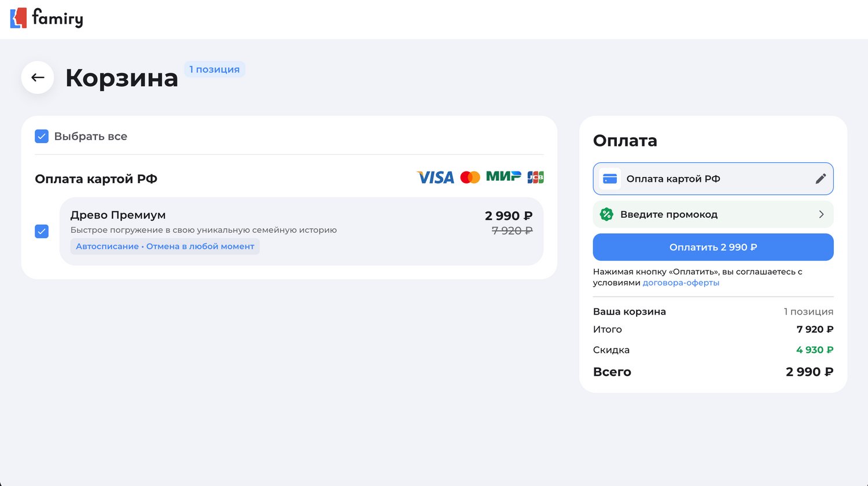Click the Автосписание cancellation info tag
This screenshot has width=868, height=486.
coord(165,246)
